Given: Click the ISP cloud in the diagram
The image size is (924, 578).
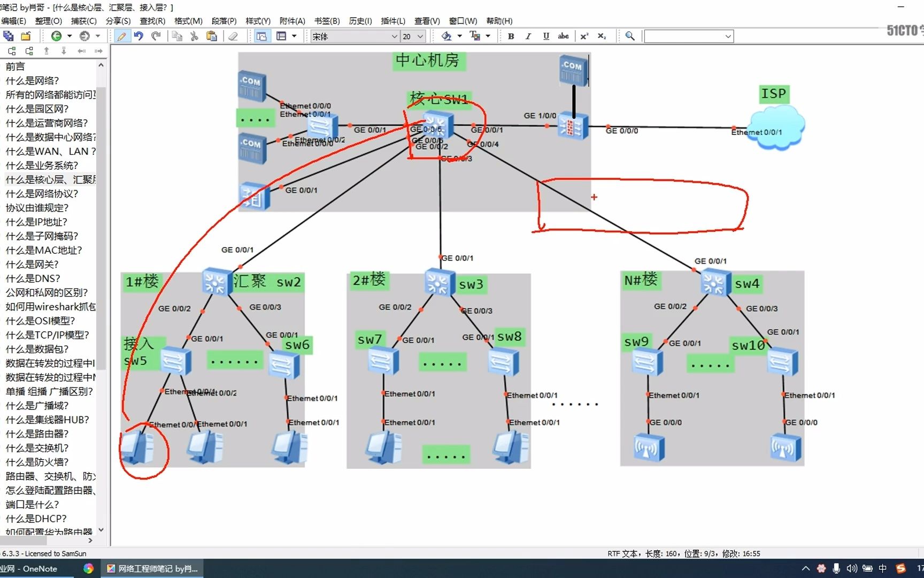Looking at the screenshot, I should 776,126.
